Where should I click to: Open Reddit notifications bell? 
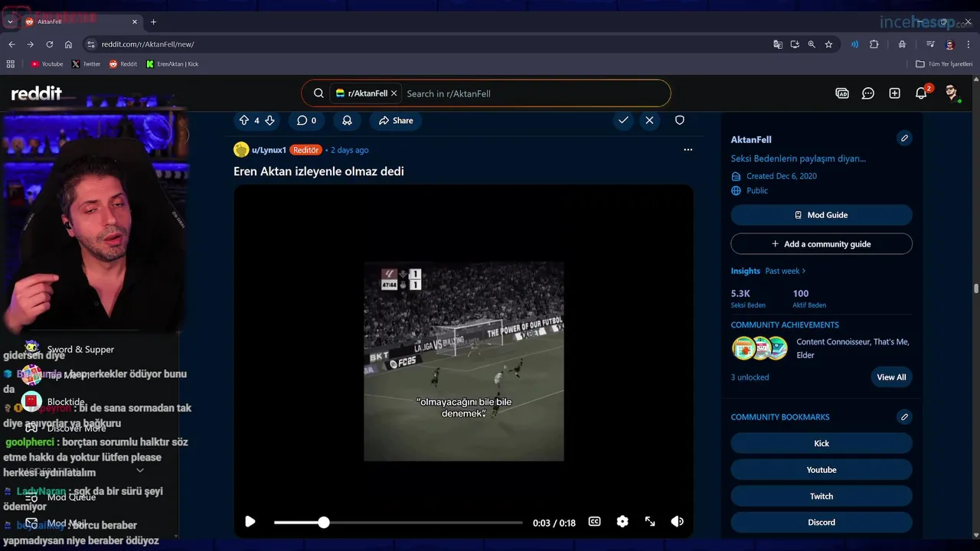click(x=921, y=93)
